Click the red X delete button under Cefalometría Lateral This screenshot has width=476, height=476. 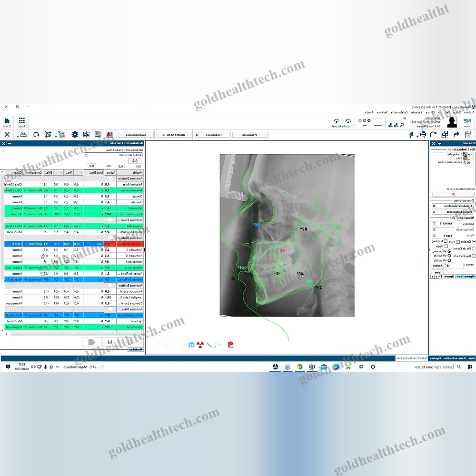point(453,194)
